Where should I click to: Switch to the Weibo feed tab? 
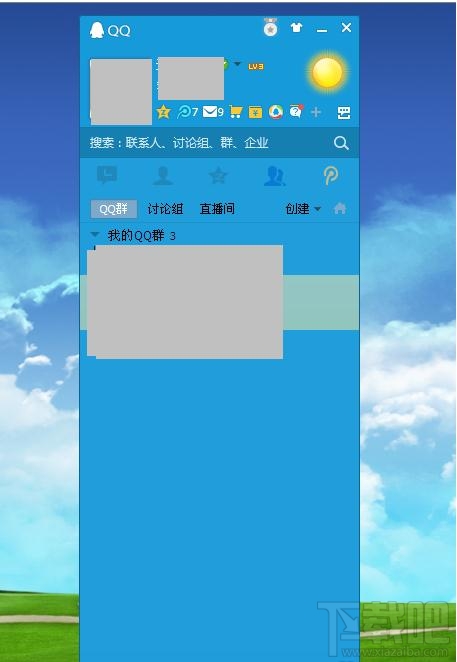click(331, 176)
